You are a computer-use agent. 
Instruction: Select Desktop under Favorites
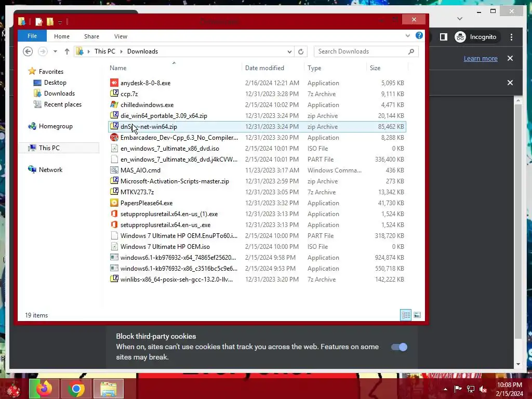pyautogui.click(x=55, y=83)
